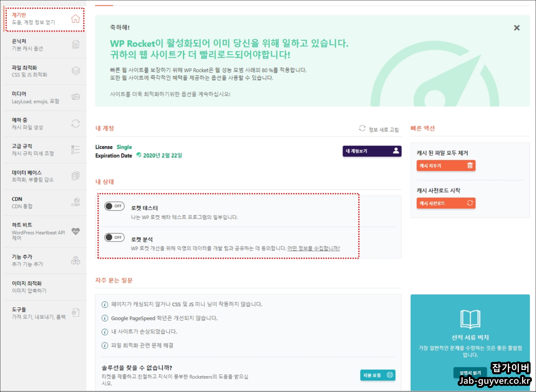Click the 도구들 tools icon

[76, 313]
